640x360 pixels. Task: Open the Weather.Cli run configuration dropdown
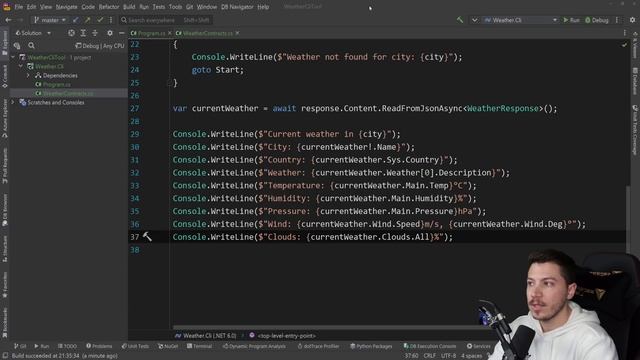pyautogui.click(x=520, y=20)
